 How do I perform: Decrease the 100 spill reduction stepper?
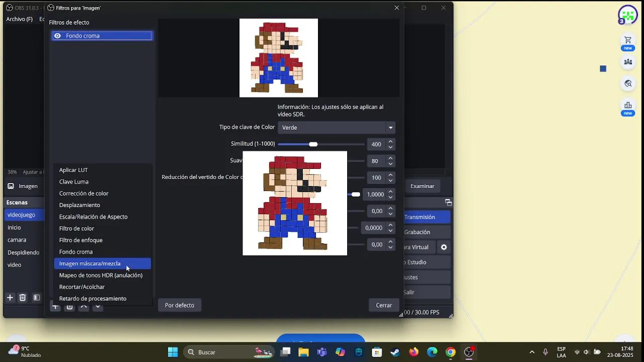[x=390, y=180]
